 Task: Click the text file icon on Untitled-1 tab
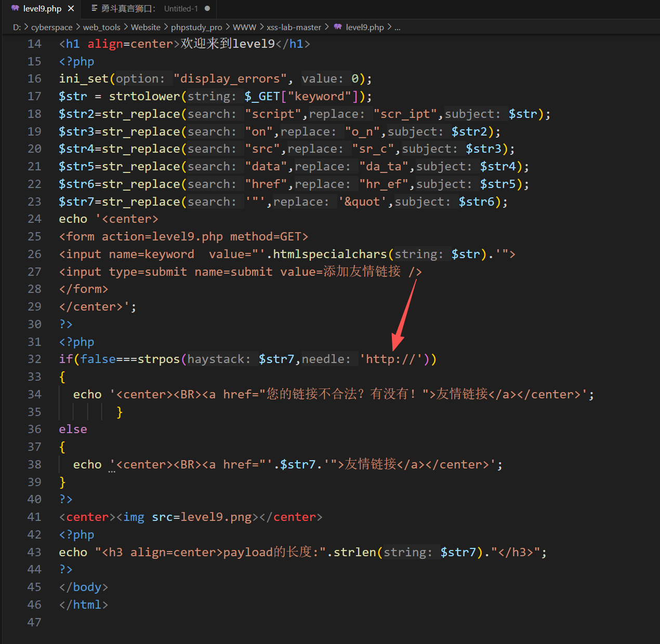point(95,9)
